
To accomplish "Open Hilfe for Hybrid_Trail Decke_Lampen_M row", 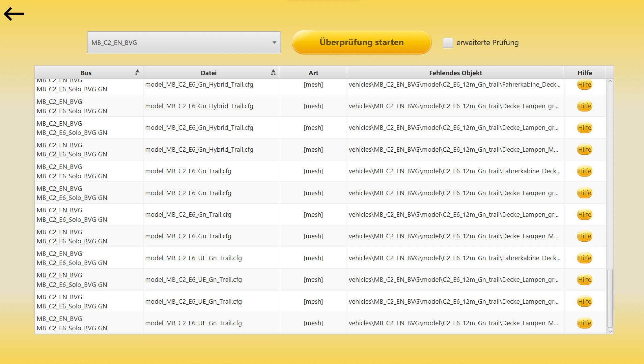I will pos(585,150).
